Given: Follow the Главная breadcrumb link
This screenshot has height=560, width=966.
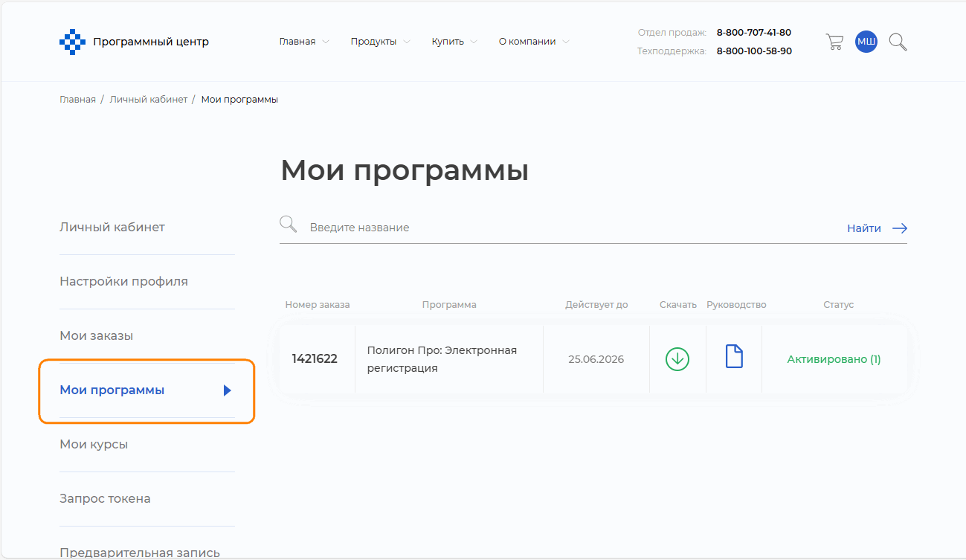Looking at the screenshot, I should click(x=77, y=100).
